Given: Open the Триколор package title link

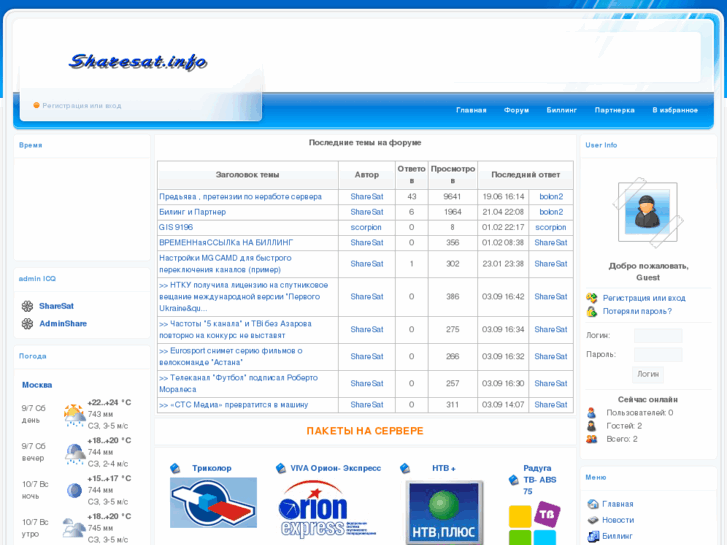Looking at the screenshot, I should [x=211, y=468].
